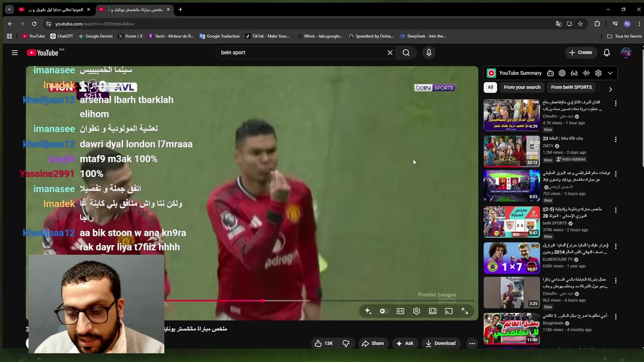The width and height of the screenshot is (644, 362).
Task: Click the magnifier search button
Action: (x=406, y=52)
